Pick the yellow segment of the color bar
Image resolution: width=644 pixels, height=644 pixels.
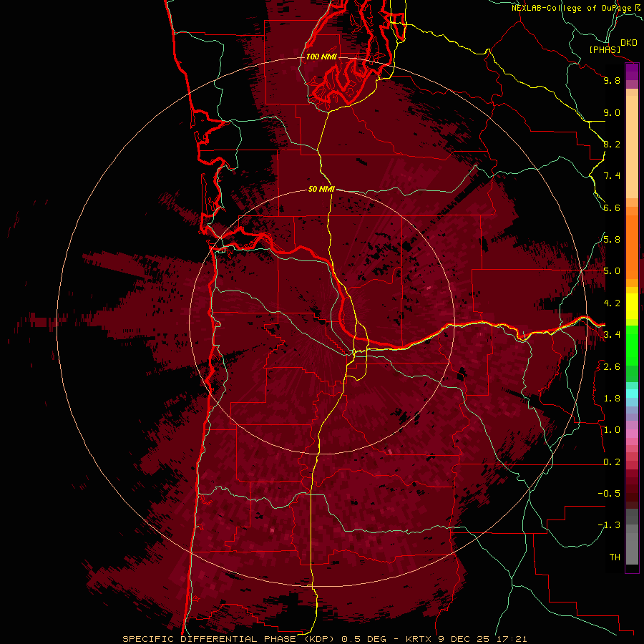point(632,306)
